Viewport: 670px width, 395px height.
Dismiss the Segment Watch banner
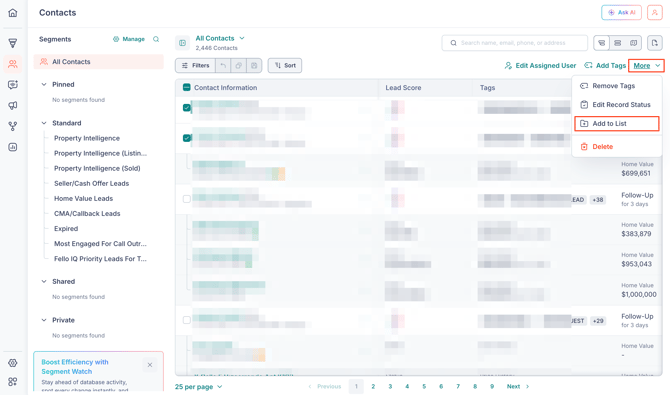pyautogui.click(x=150, y=365)
